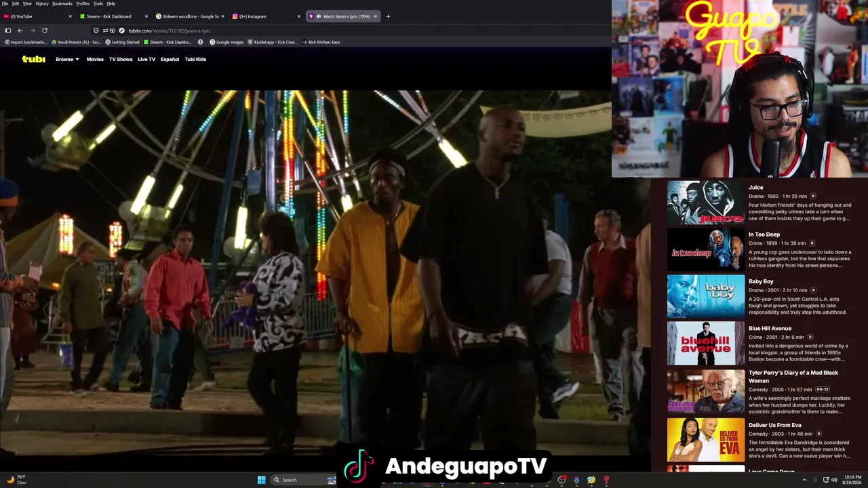The width and height of the screenshot is (868, 488).
Task: Open the In Too Deep thumbnail
Action: pos(706,249)
